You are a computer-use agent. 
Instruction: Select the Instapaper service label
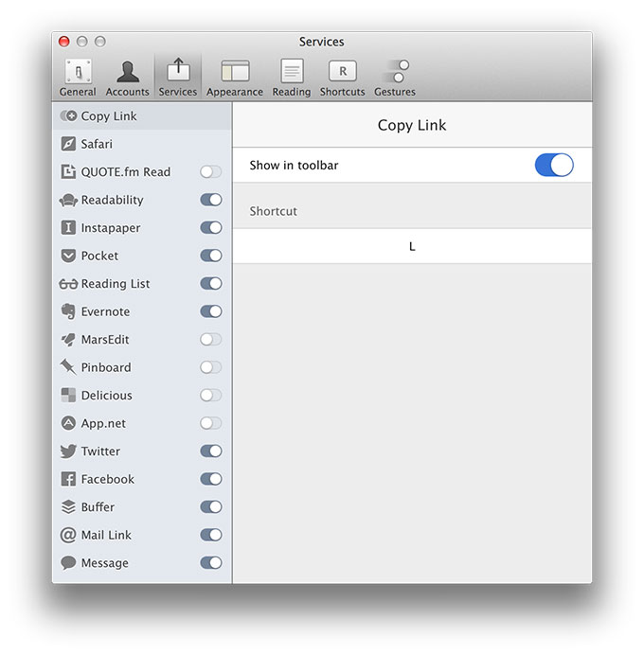tap(111, 228)
